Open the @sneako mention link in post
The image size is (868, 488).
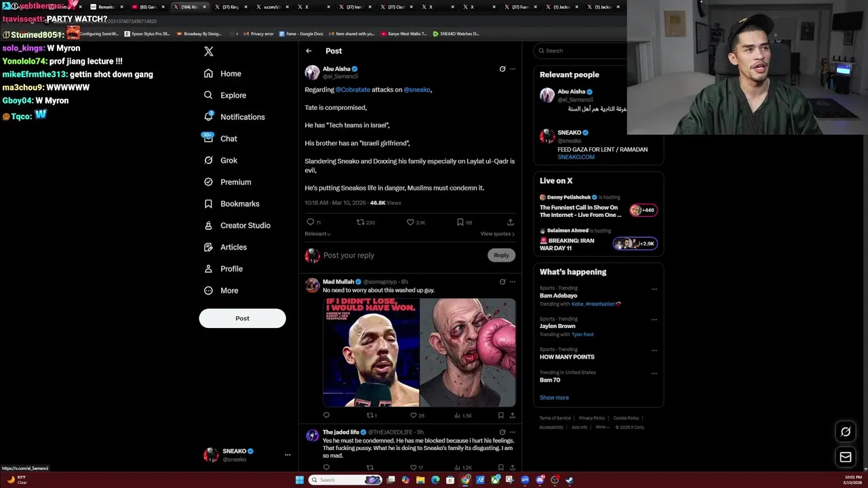click(x=417, y=89)
